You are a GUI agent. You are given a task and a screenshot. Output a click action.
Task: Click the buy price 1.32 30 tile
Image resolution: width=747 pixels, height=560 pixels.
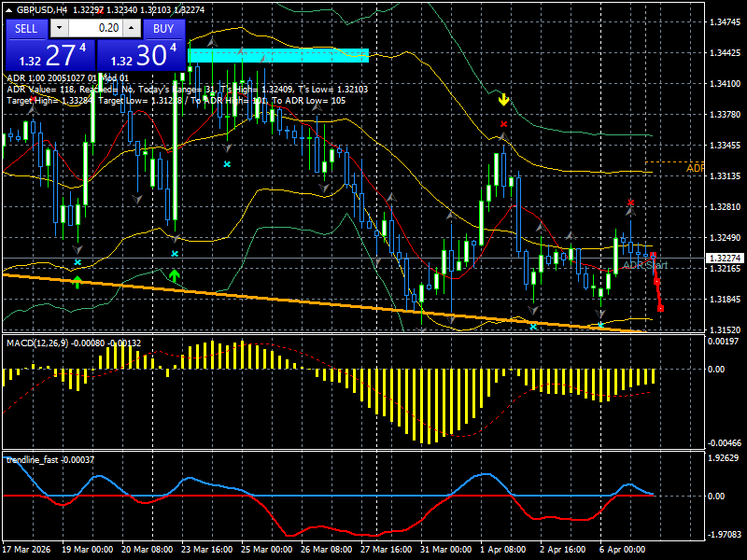point(141,55)
